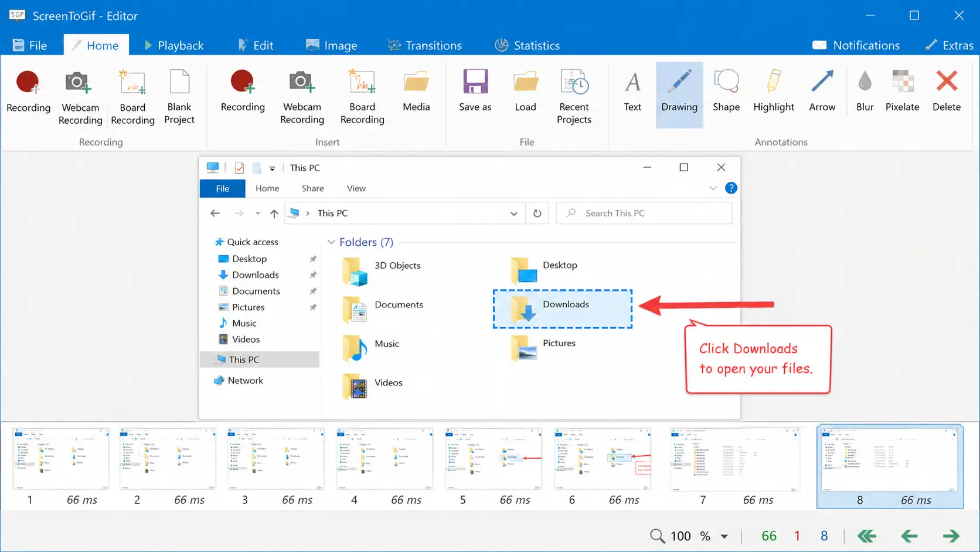Click the back arrow in This PC window
Image resolution: width=980 pixels, height=552 pixels.
215,214
